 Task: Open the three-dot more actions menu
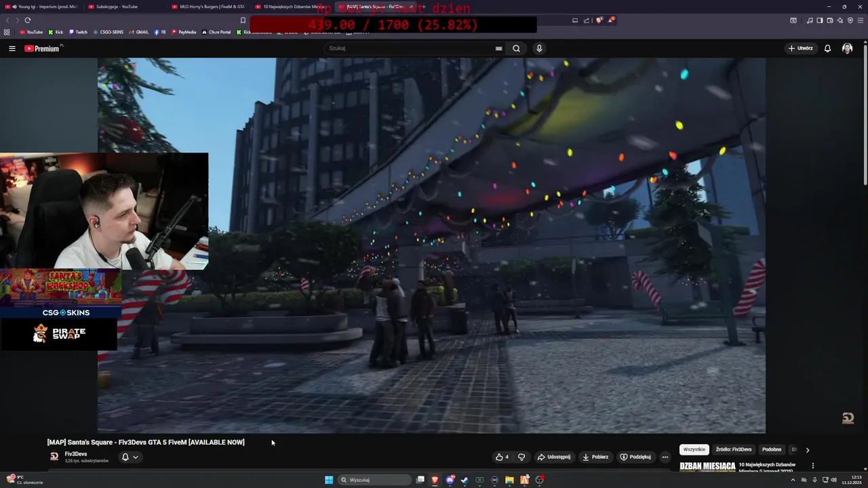coord(665,457)
